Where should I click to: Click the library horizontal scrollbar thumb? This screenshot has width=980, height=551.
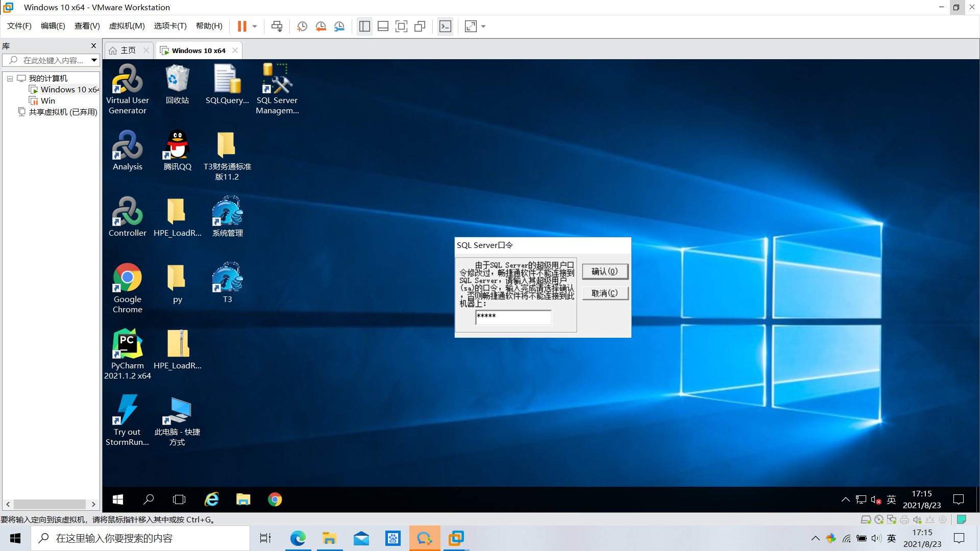click(x=50, y=504)
